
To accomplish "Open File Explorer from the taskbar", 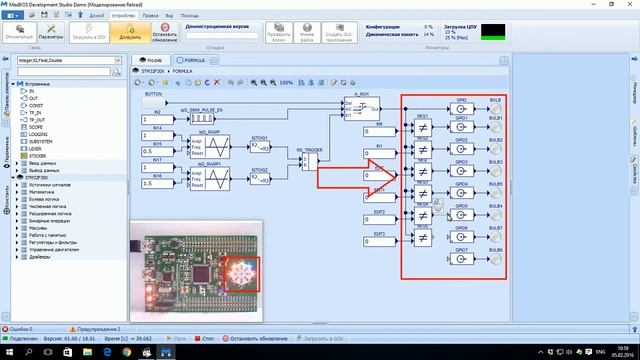I will 87,352.
